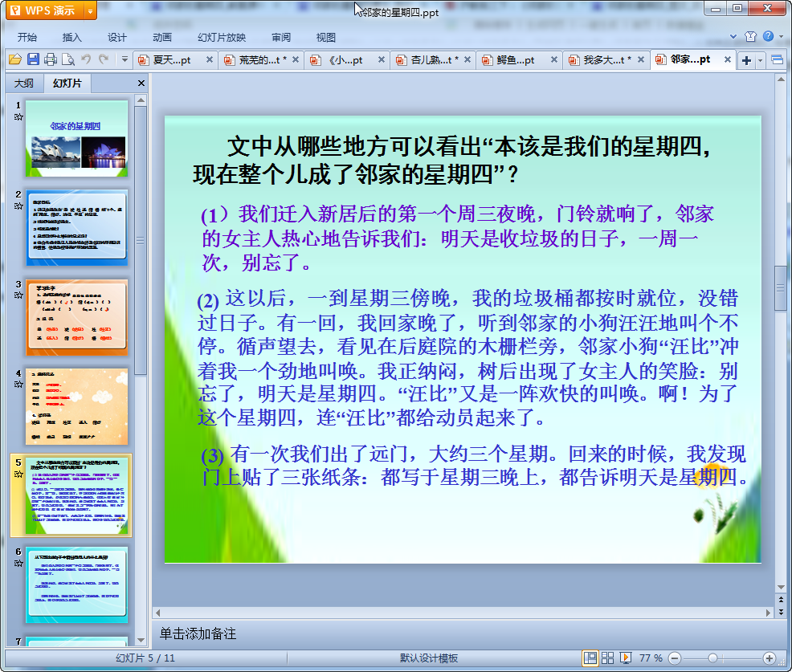Open the 设计 ribbon tab
This screenshot has height=672, width=792.
[x=116, y=38]
